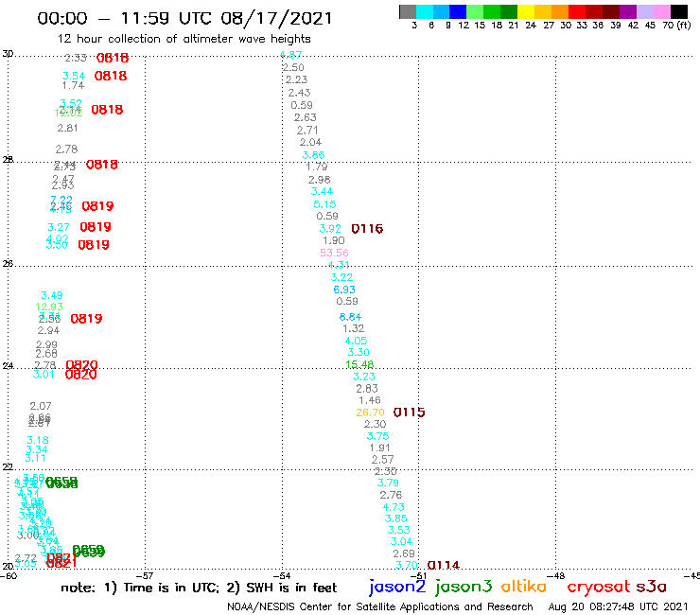Click the date range title 08/17/2021
Viewport: 700px width, 615px height.
277,19
